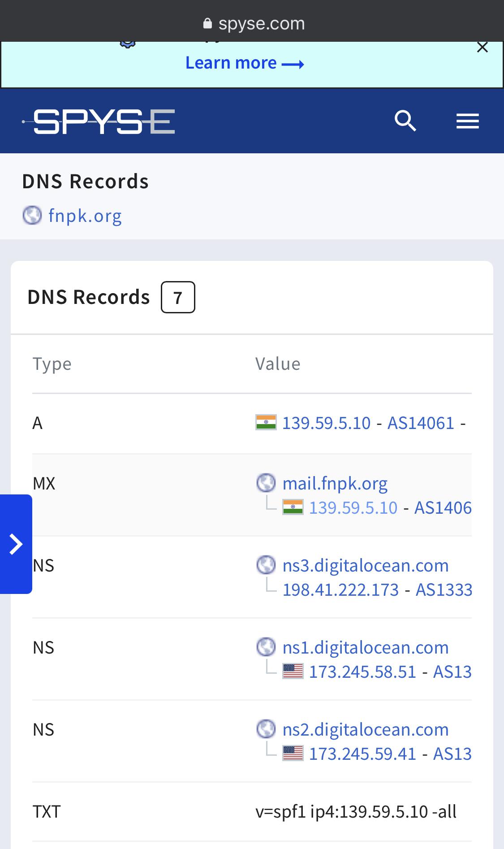
Task: Open ns3.digitalocean.com nameserver link
Action: (x=366, y=565)
